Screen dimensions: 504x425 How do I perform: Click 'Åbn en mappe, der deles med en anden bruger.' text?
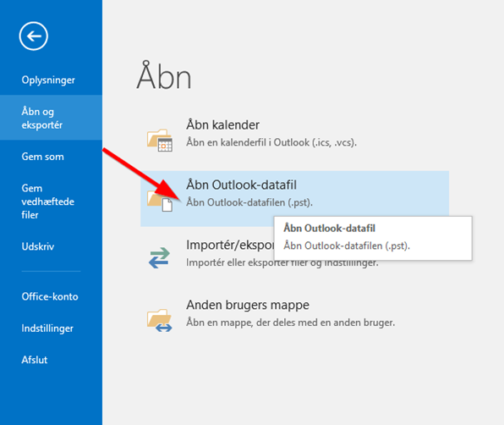[291, 323]
